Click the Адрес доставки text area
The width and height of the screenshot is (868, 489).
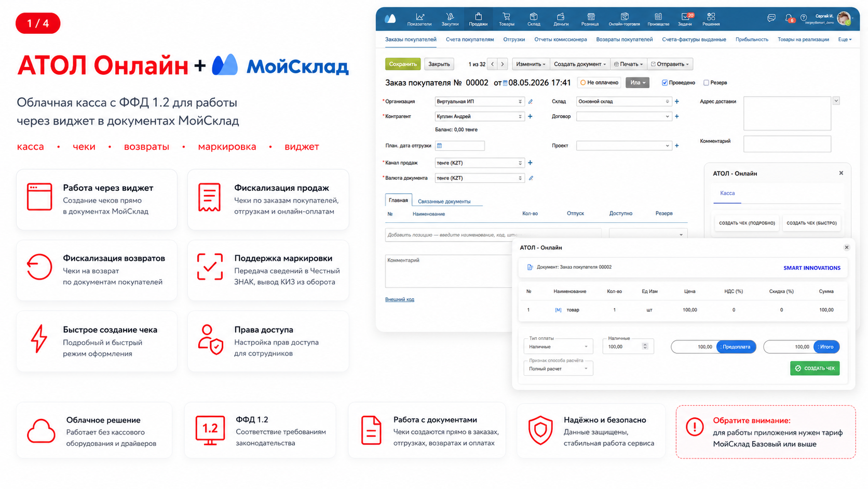click(x=787, y=113)
